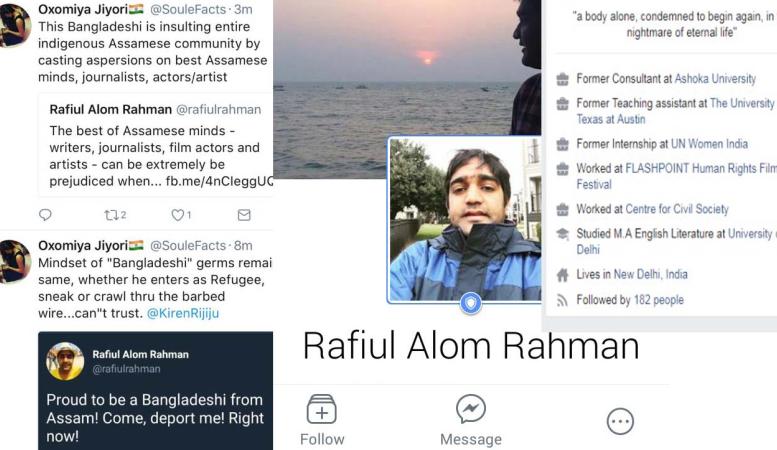Click New Delhi, India location link
This screenshot has width=777, height=450.
651,275
